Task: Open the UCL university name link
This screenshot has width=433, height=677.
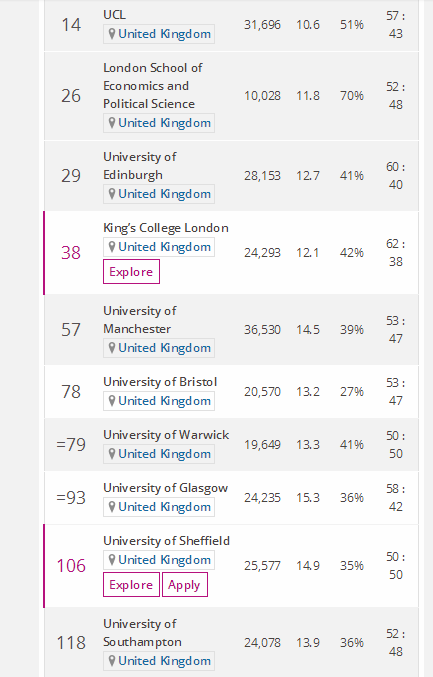Action: [114, 15]
